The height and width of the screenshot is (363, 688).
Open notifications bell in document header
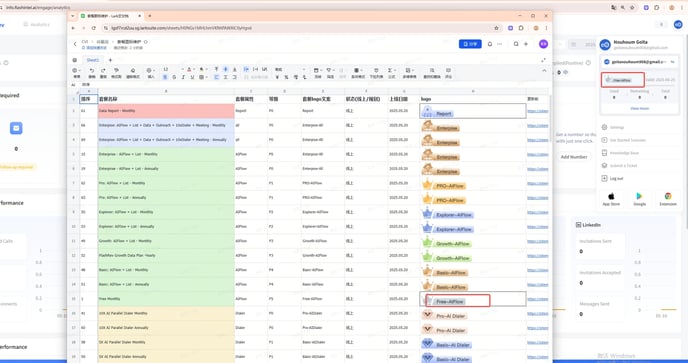pyautogui.click(x=490, y=44)
